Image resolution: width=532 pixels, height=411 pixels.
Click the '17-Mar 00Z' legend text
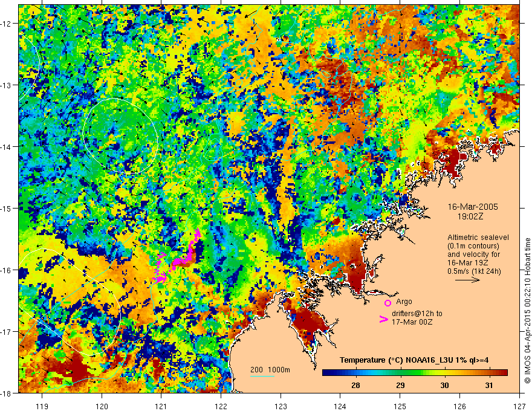pyautogui.click(x=412, y=322)
